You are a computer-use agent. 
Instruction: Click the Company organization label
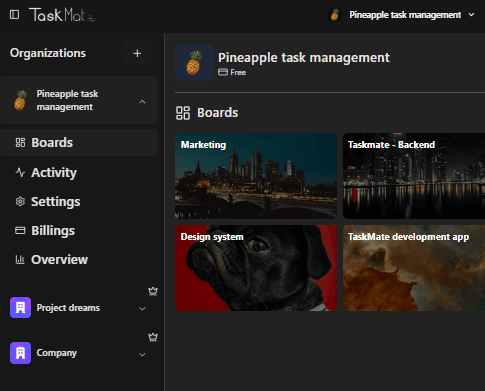click(x=57, y=353)
